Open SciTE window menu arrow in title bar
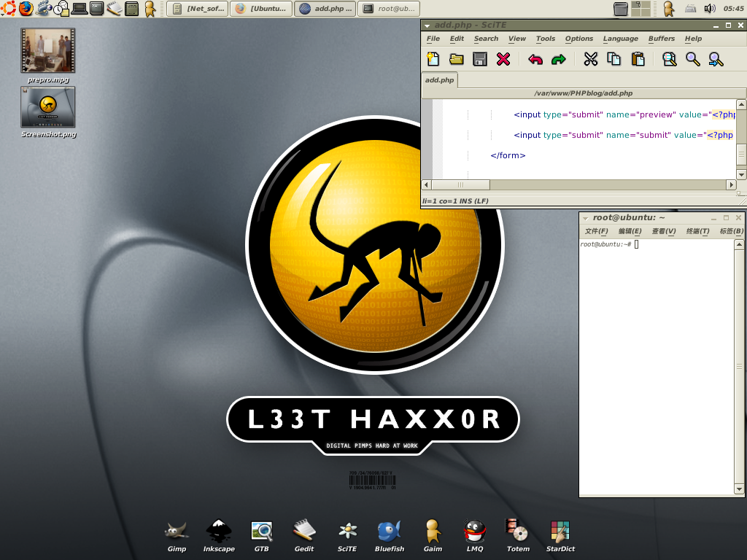 (427, 26)
